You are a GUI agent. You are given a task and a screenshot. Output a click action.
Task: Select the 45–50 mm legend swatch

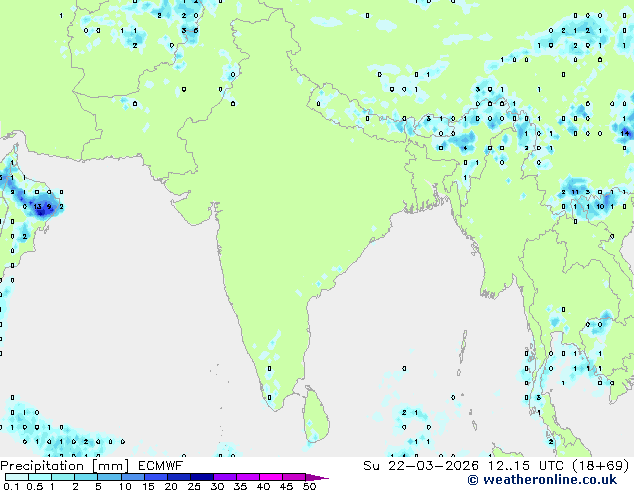[x=294, y=477]
